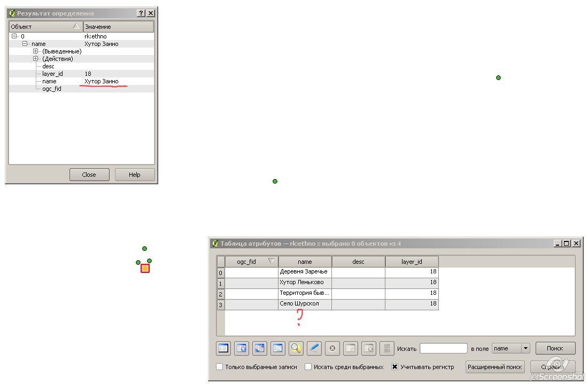The image size is (588, 384).
Task: Click Zoom map to selected rows magnifier
Action: pos(296,348)
